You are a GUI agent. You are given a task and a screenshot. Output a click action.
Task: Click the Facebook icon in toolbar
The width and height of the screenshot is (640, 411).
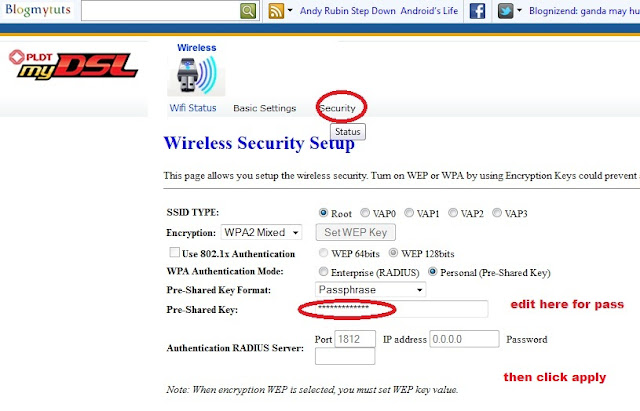(x=477, y=11)
